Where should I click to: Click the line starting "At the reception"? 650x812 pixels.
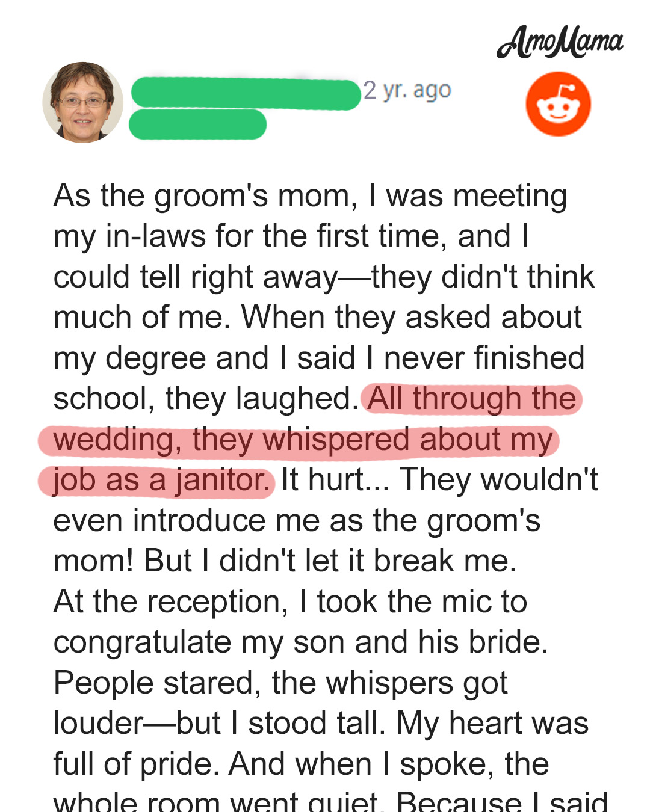click(x=290, y=602)
